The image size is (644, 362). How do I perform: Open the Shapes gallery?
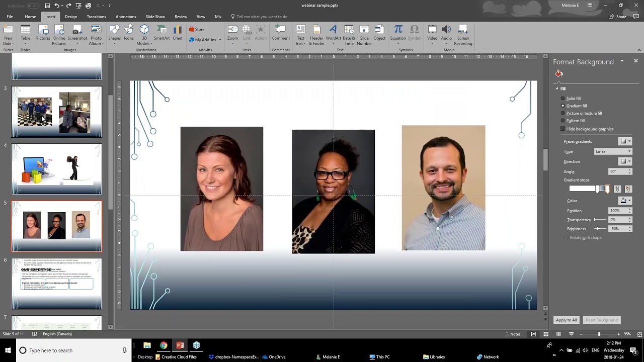(x=114, y=35)
